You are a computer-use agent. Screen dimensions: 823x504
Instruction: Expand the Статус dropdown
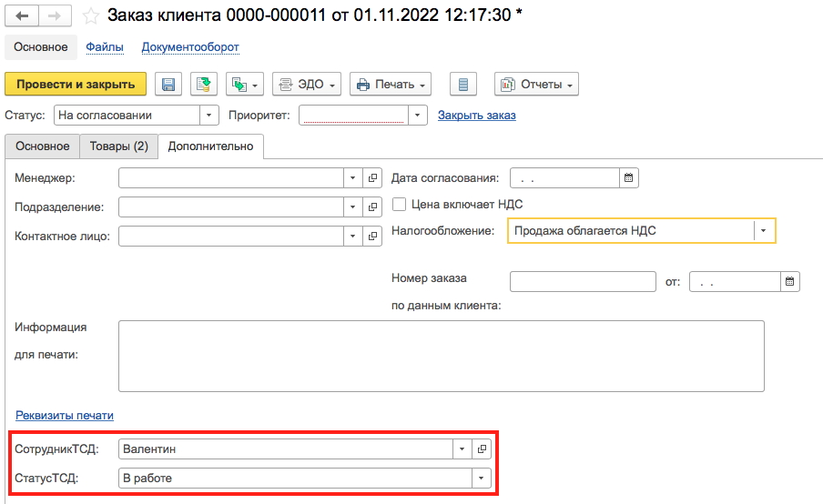click(x=208, y=116)
